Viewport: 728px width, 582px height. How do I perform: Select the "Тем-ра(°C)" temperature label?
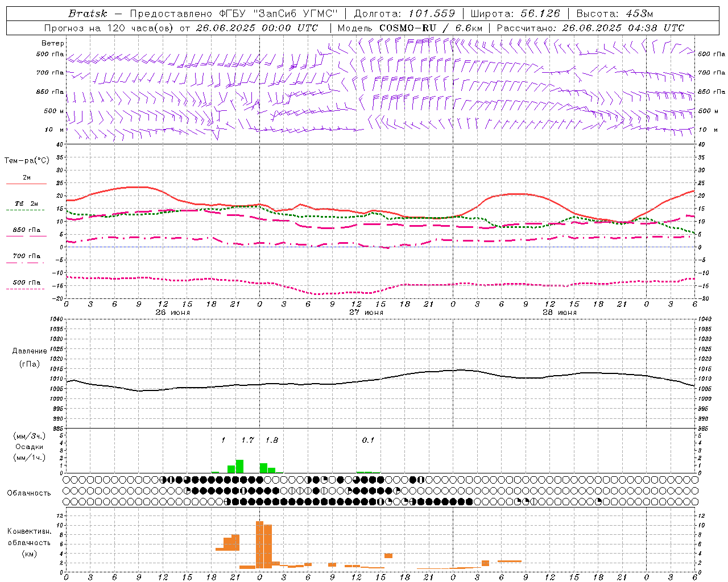tap(27, 161)
